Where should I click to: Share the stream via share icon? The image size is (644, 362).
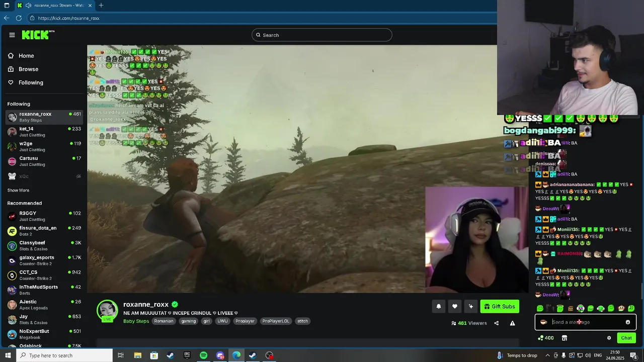pyautogui.click(x=497, y=323)
